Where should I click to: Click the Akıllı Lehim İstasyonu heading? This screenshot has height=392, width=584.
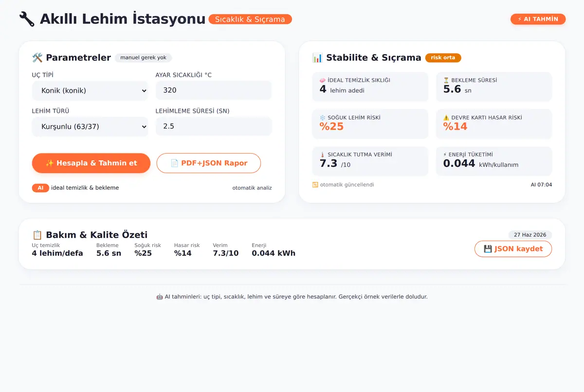pos(123,19)
